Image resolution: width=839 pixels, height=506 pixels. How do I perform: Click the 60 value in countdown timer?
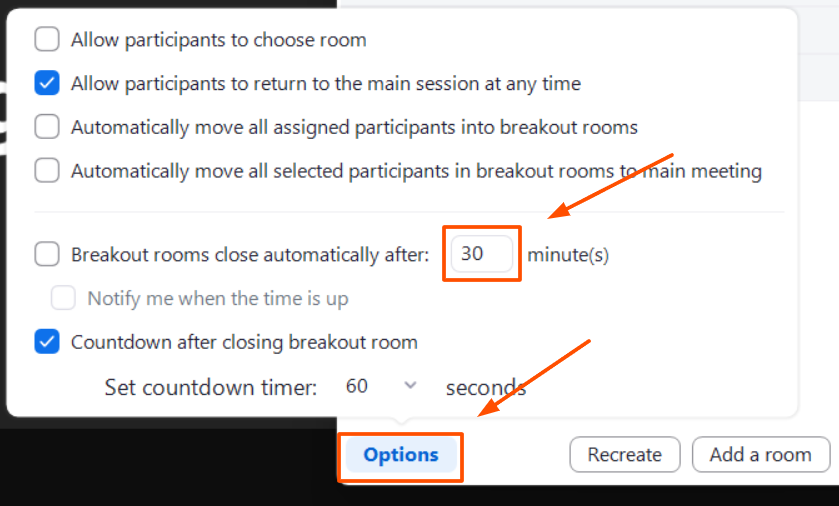357,387
